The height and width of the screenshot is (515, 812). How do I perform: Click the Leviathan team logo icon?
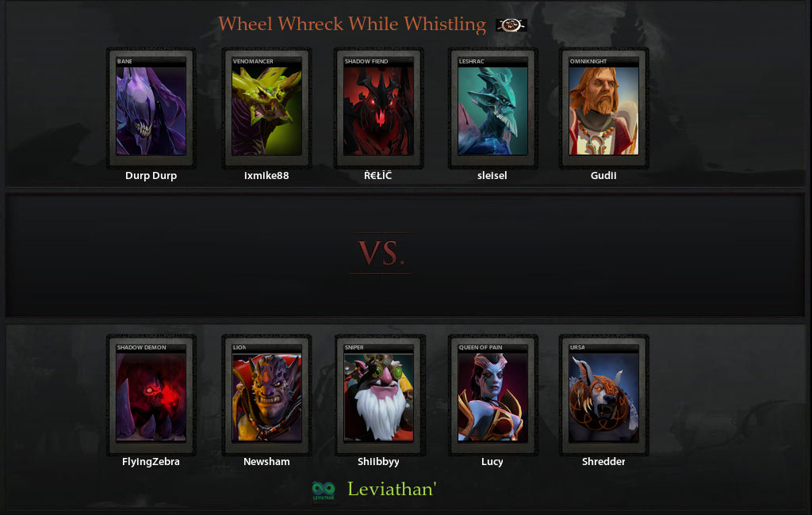tap(324, 490)
